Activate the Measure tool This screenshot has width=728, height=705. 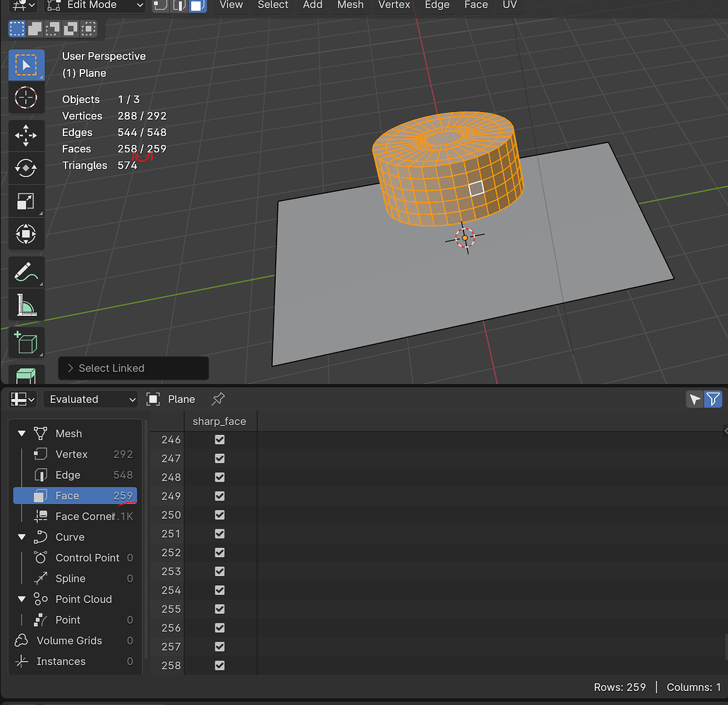coord(26,305)
